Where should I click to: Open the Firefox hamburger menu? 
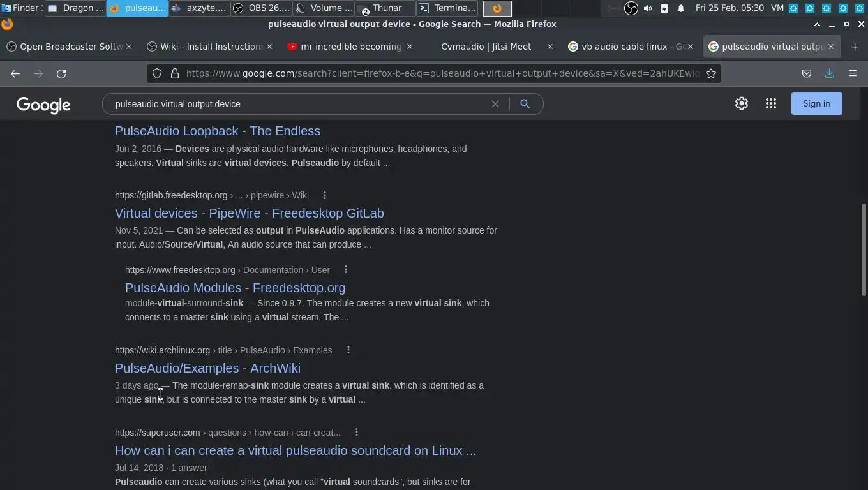pyautogui.click(x=853, y=73)
